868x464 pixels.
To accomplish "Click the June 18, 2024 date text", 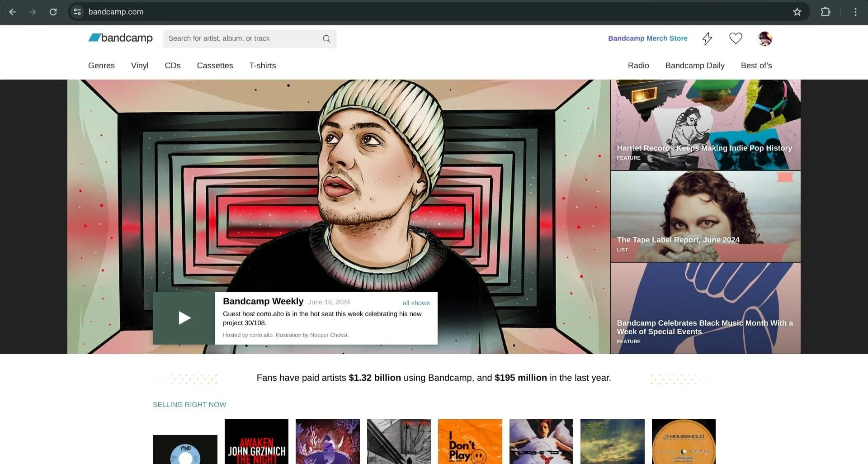I will tap(329, 302).
